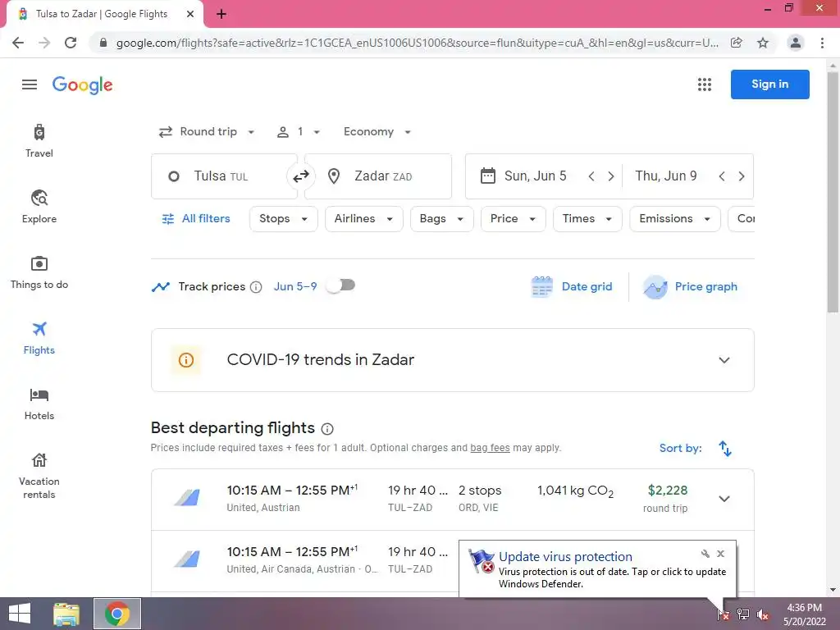The width and height of the screenshot is (840, 630).
Task: Open the Google apps grid
Action: coord(705,84)
